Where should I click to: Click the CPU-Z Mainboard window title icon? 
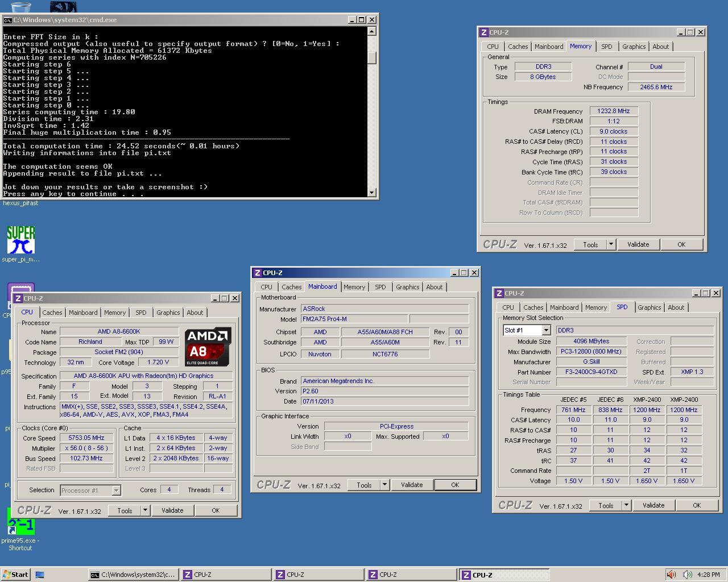coord(258,273)
